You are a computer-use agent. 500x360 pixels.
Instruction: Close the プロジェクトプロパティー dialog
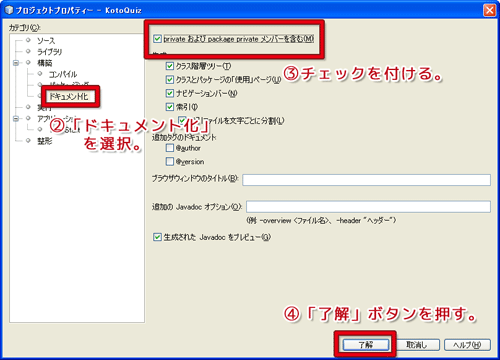[489, 10]
